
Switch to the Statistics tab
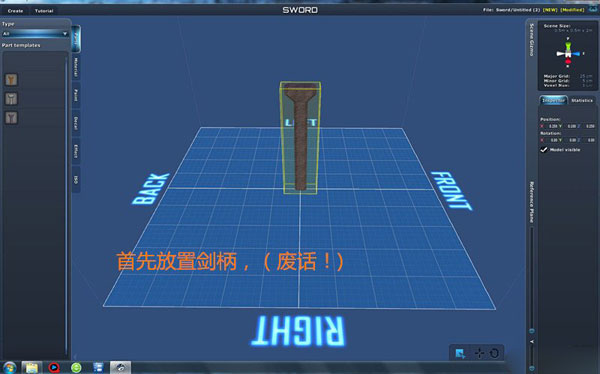tap(582, 100)
